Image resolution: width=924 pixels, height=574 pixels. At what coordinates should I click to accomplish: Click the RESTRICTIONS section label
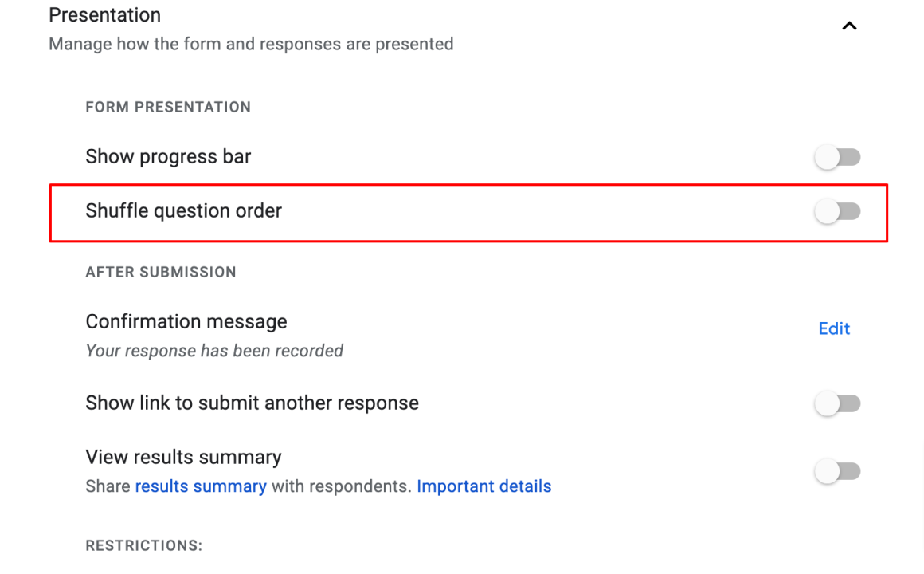[143, 545]
